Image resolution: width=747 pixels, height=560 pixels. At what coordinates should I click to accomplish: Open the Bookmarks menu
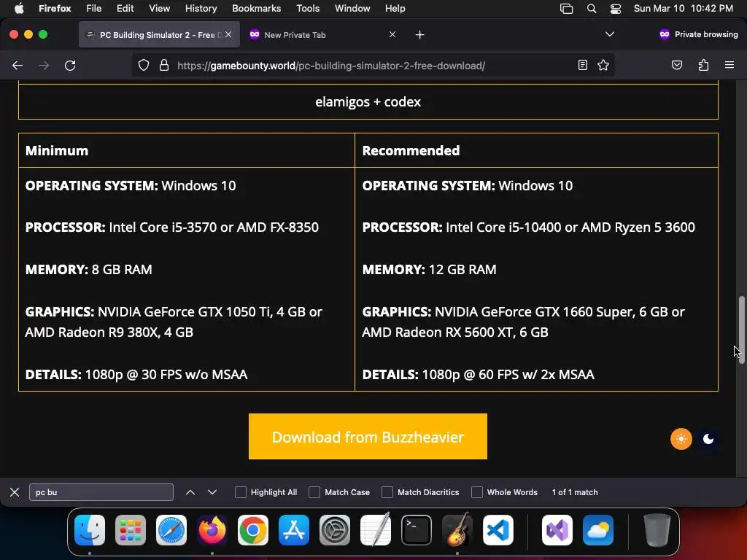pyautogui.click(x=256, y=8)
